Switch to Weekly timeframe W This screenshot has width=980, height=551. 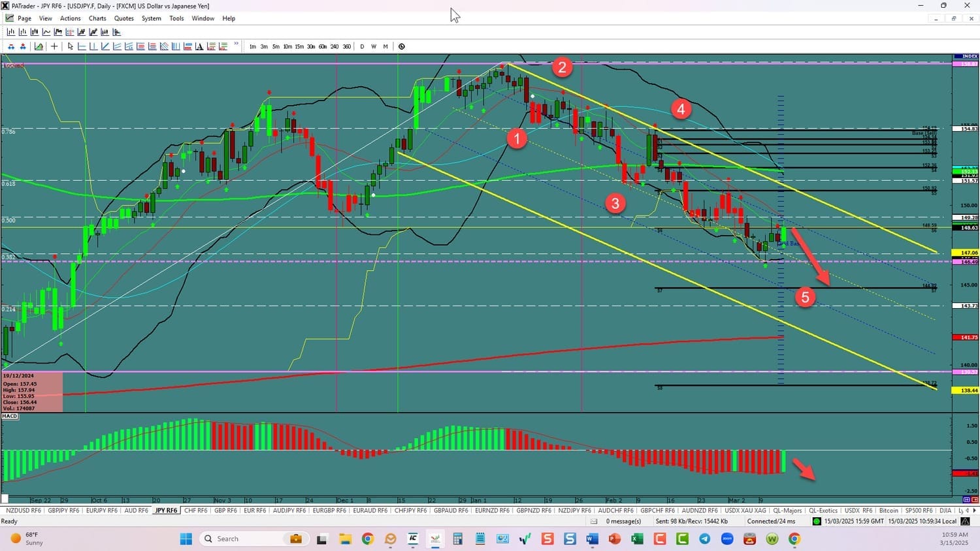374,46
